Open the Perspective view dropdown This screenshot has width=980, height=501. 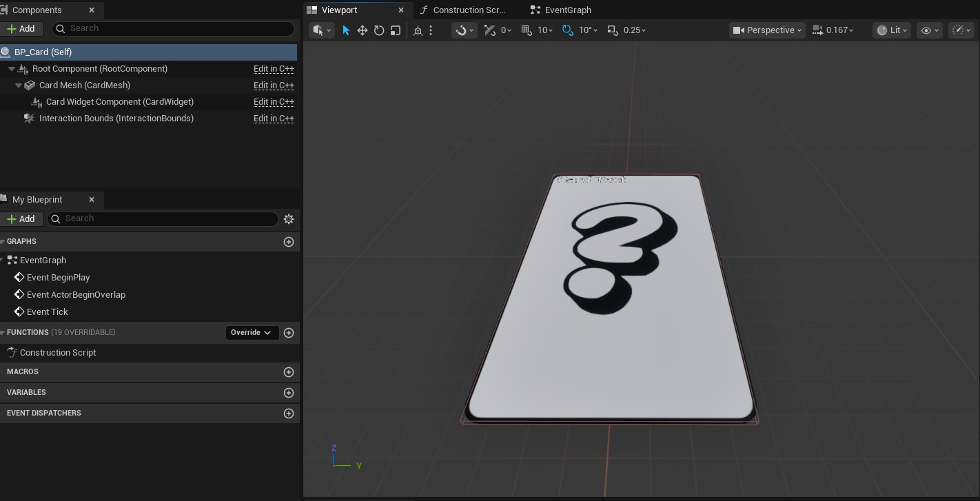click(768, 30)
